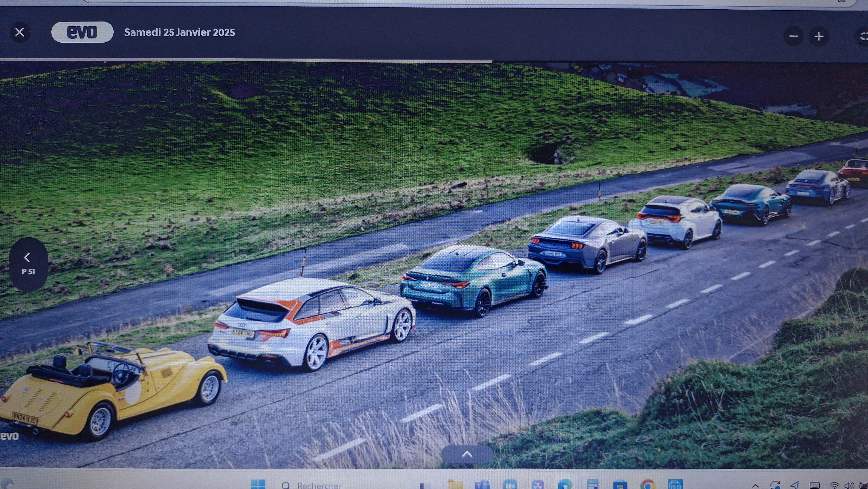The height and width of the screenshot is (489, 868).
Task: Open the Windows Start menu
Action: [x=258, y=485]
